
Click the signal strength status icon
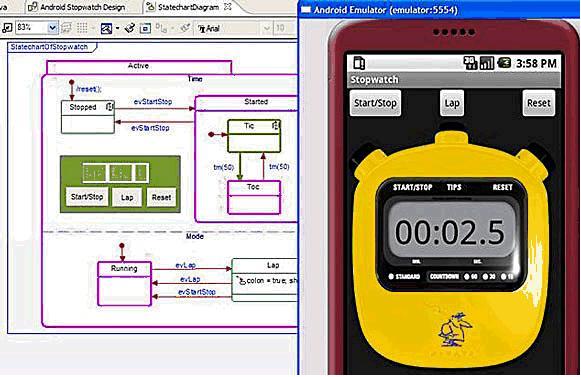(487, 63)
